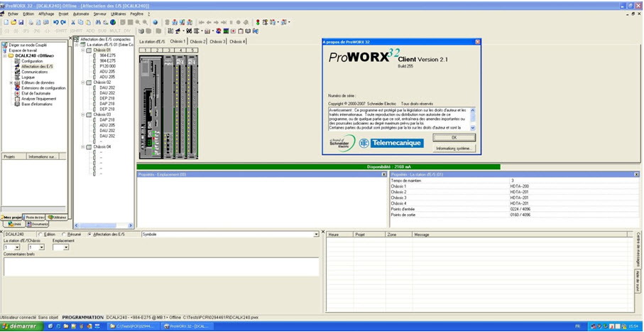Image resolution: width=644 pixels, height=332 pixels.
Task: Click the Undo arrow icon
Action: click(56, 22)
